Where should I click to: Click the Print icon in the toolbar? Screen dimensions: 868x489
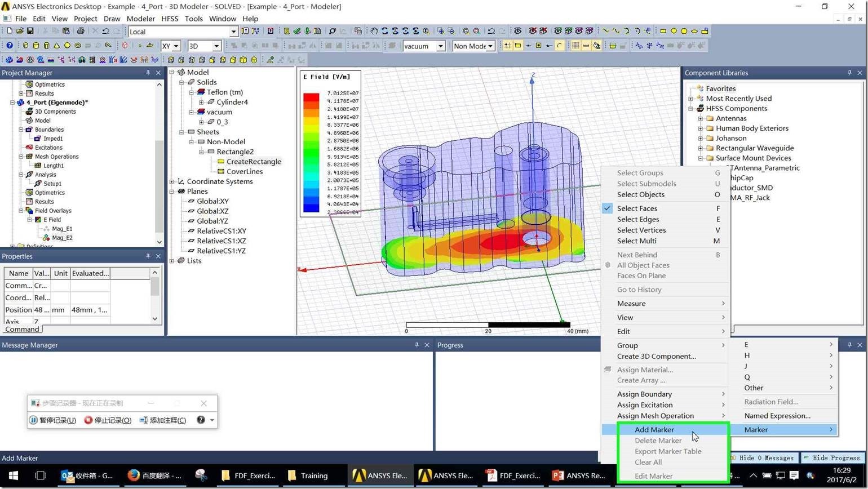tap(81, 31)
